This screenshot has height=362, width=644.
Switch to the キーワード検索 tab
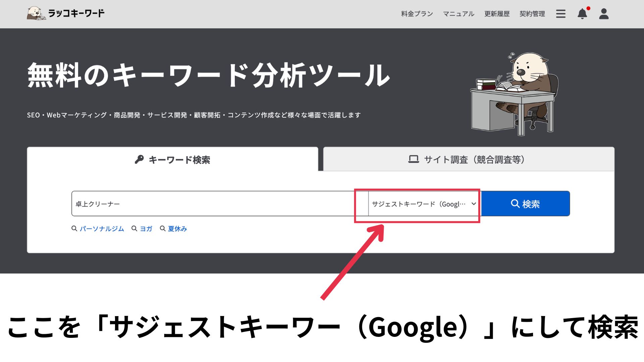[172, 160]
